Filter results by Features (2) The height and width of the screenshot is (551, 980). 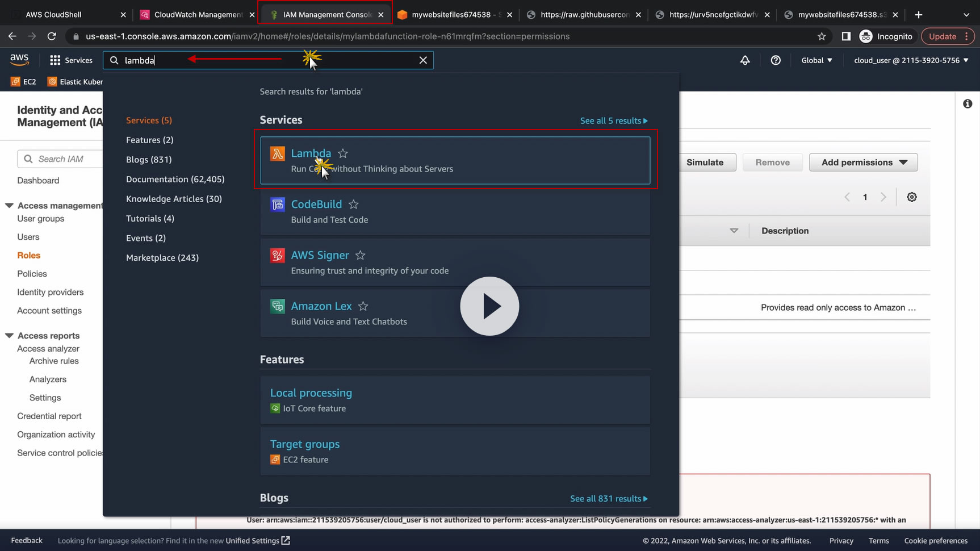[x=150, y=140]
